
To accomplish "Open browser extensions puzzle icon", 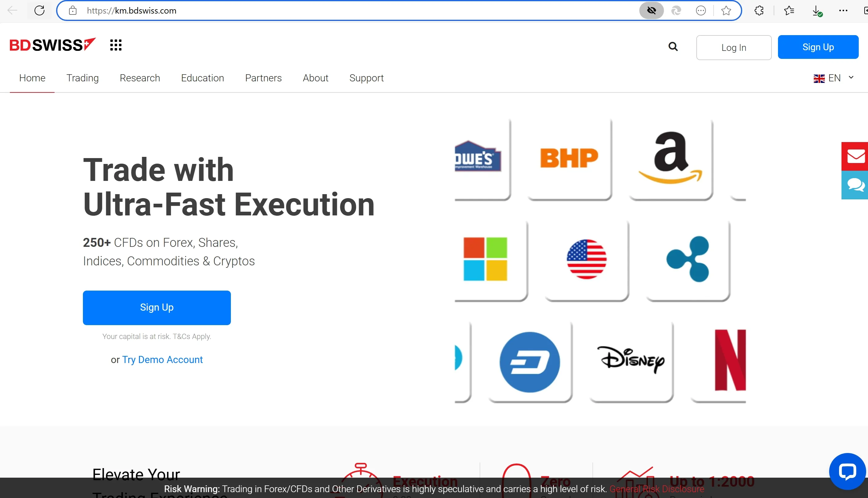I will point(759,10).
